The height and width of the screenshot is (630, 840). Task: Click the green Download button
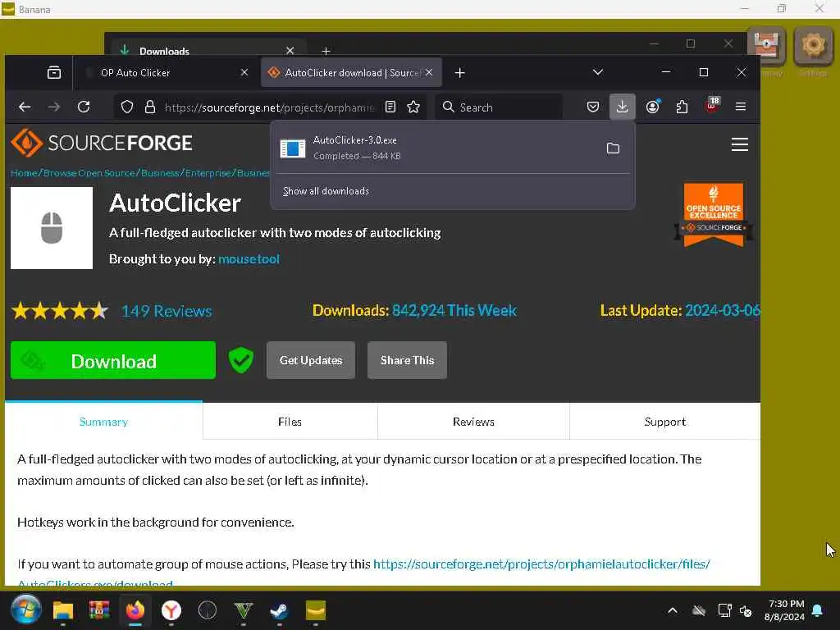click(113, 361)
